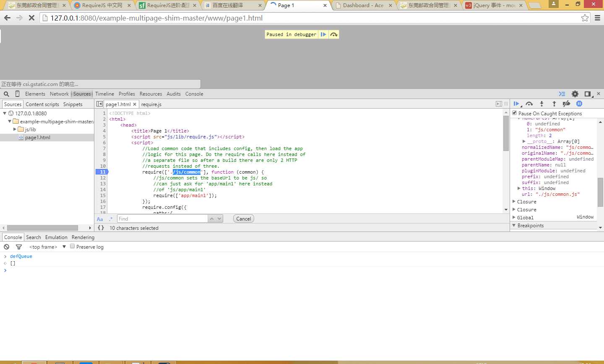Toggle case sensitive search Aa
The image size is (604, 364).
tap(100, 219)
